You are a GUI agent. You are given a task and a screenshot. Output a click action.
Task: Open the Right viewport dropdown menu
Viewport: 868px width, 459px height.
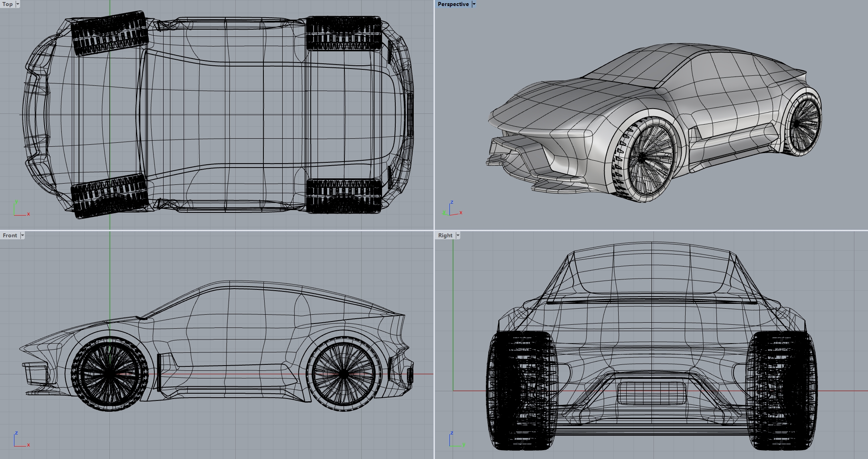point(457,235)
